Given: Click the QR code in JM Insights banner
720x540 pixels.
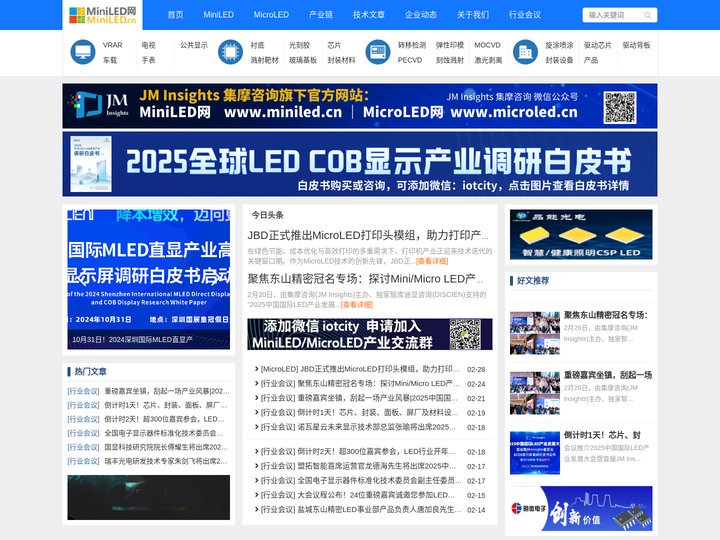Looking at the screenshot, I should [x=620, y=107].
